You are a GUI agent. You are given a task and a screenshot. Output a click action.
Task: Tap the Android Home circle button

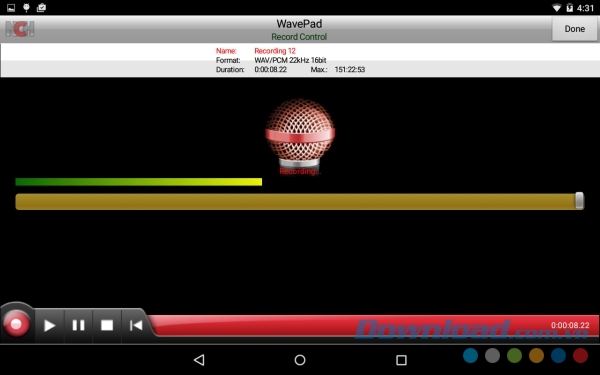[300, 360]
